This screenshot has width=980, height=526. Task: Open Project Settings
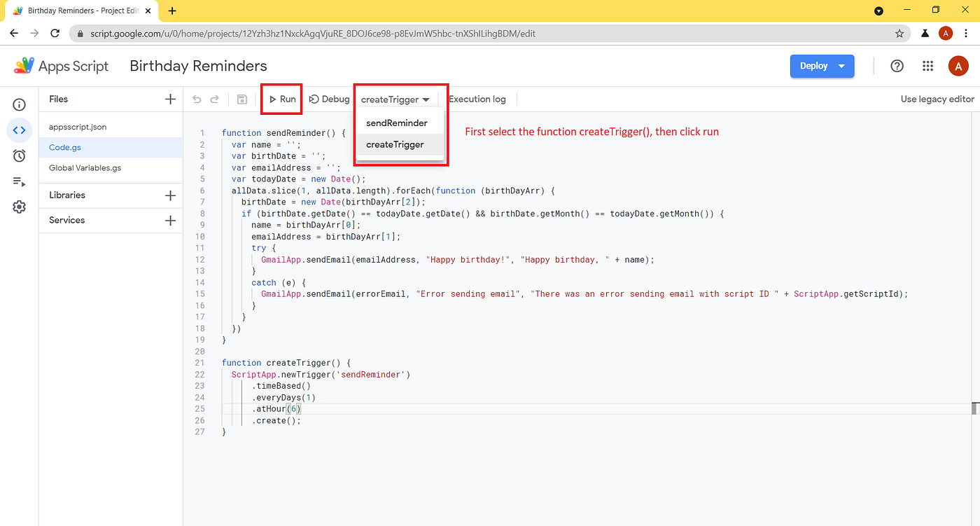click(x=19, y=207)
